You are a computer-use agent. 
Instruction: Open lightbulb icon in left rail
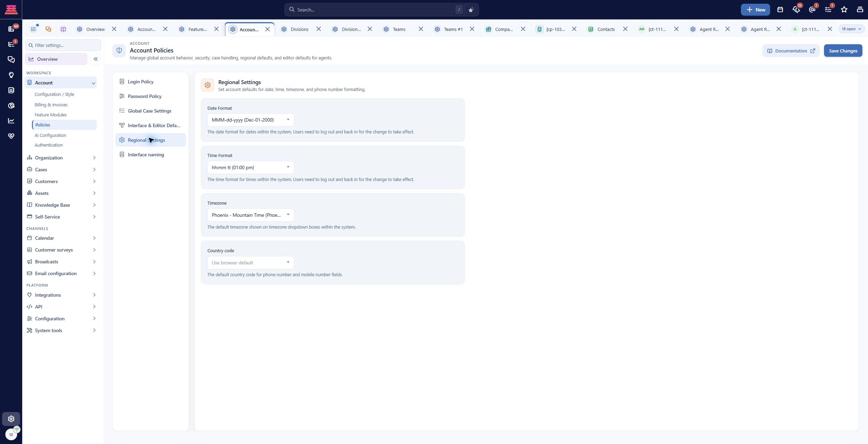tap(11, 75)
